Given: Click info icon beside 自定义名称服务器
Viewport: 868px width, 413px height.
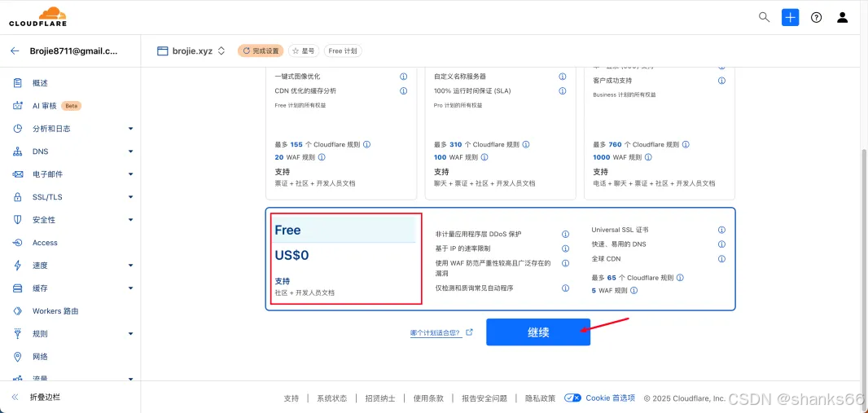Looking at the screenshot, I should click(563, 77).
